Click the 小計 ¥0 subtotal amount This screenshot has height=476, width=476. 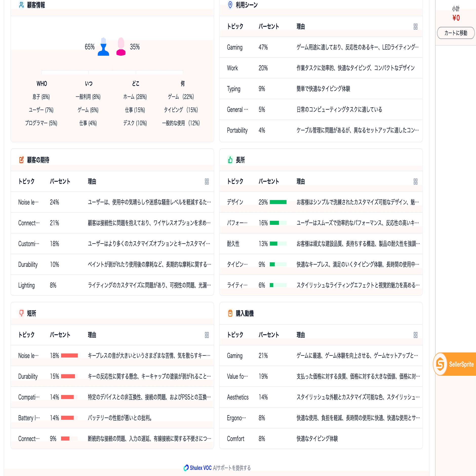pyautogui.click(x=456, y=18)
